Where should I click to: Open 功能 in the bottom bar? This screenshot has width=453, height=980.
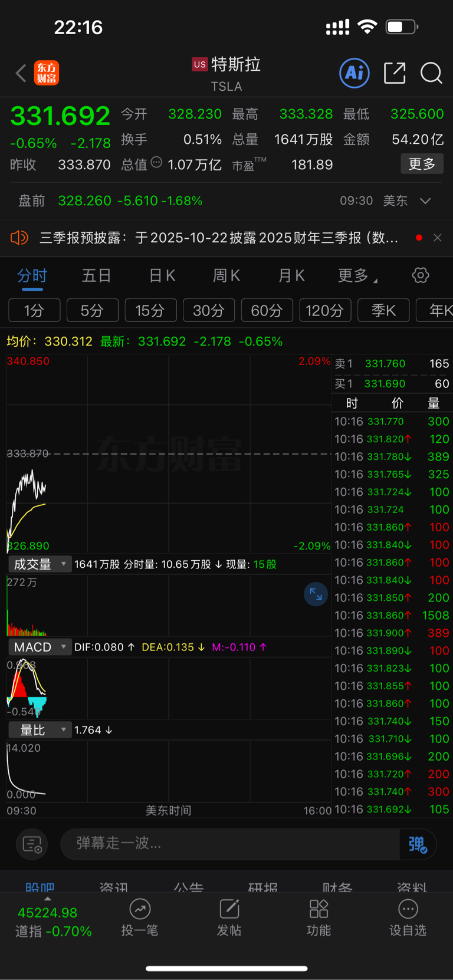(319, 918)
